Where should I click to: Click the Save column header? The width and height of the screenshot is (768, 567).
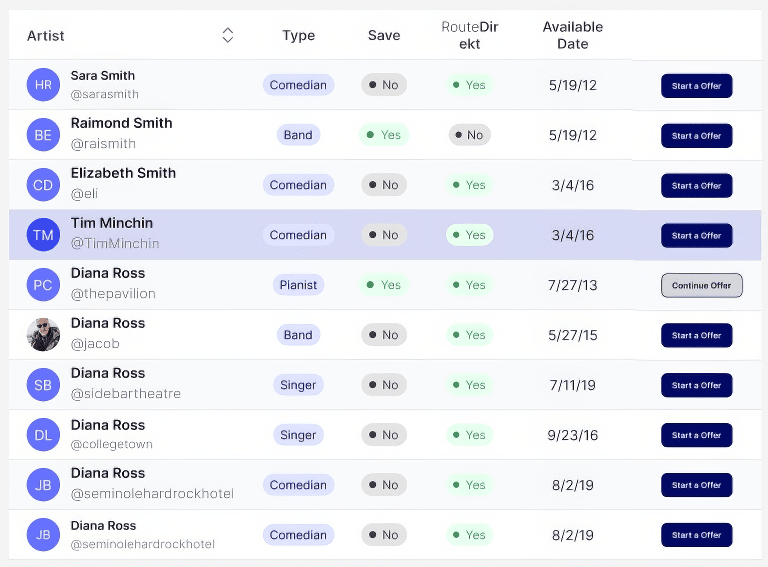click(x=383, y=36)
